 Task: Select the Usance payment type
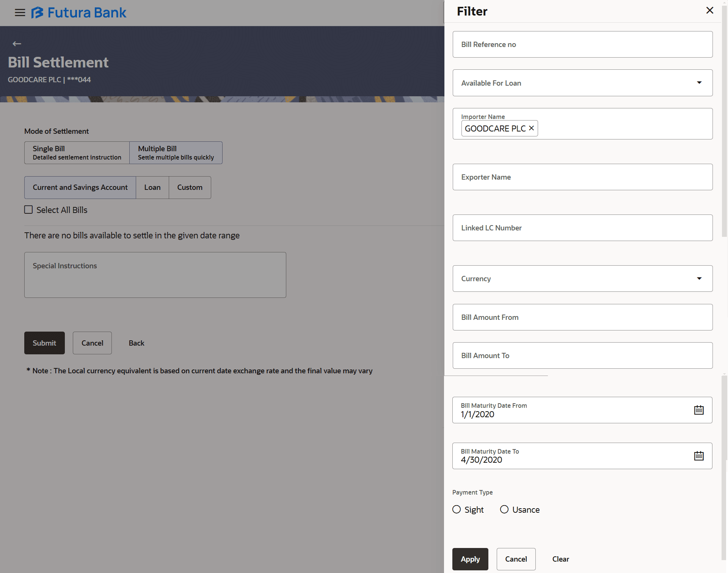click(504, 510)
